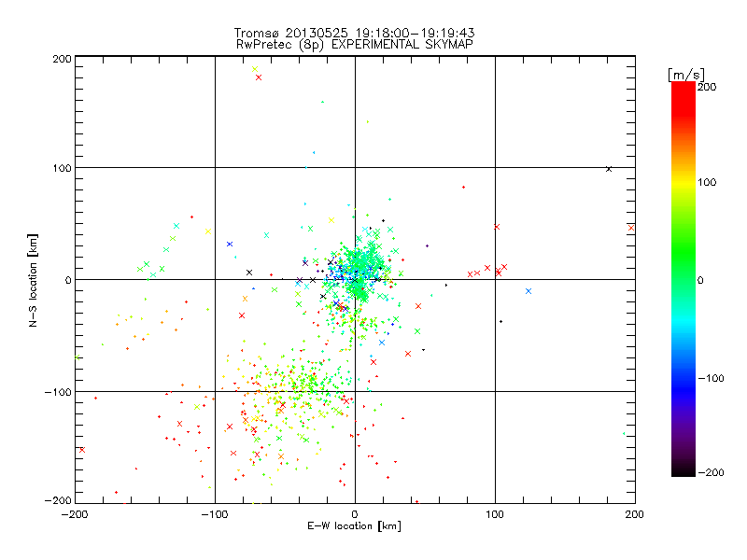747x560 pixels.
Task: Click the colorbar tick label '-100'
Action: tap(711, 378)
